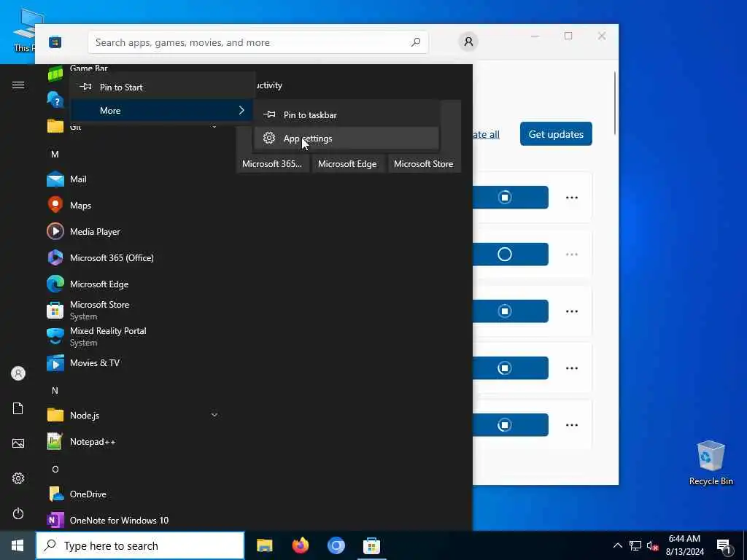Click the search magnifier in Store
Screen dimensions: 747x560
tap(415, 42)
